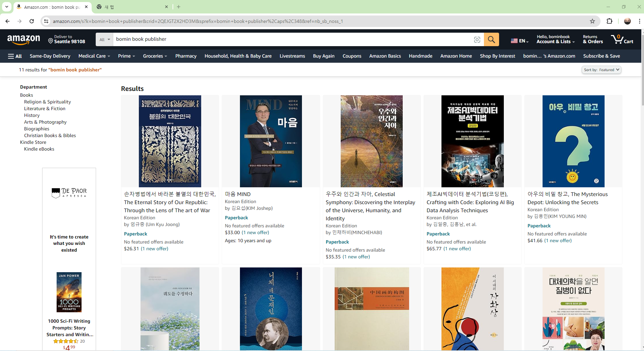Expand the Medical Care menu
Screen dimensions: 644x351
[x=94, y=56]
